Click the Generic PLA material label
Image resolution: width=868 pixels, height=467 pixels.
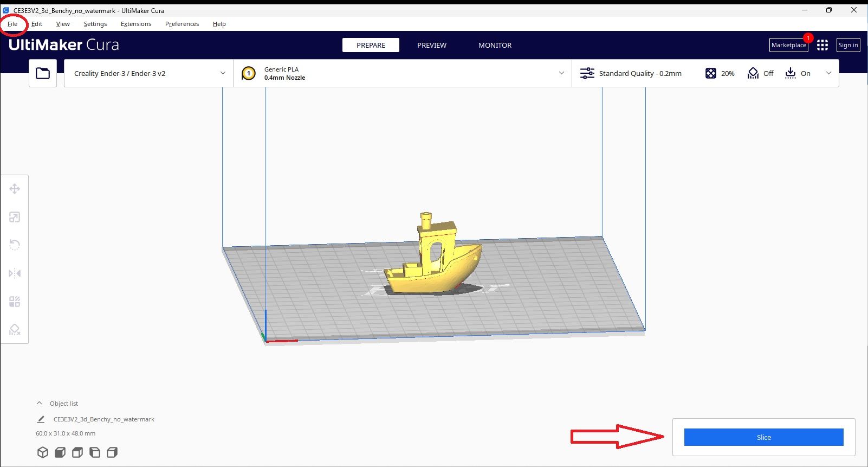click(x=281, y=69)
